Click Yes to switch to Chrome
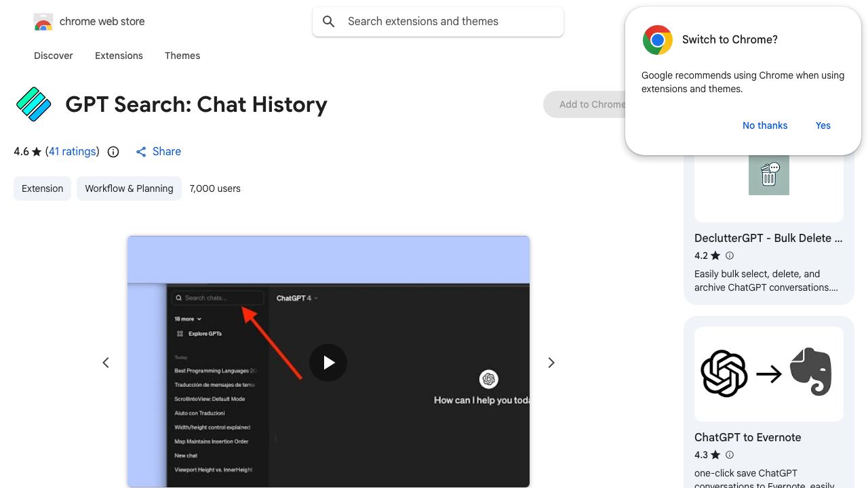868x488 pixels. click(823, 125)
